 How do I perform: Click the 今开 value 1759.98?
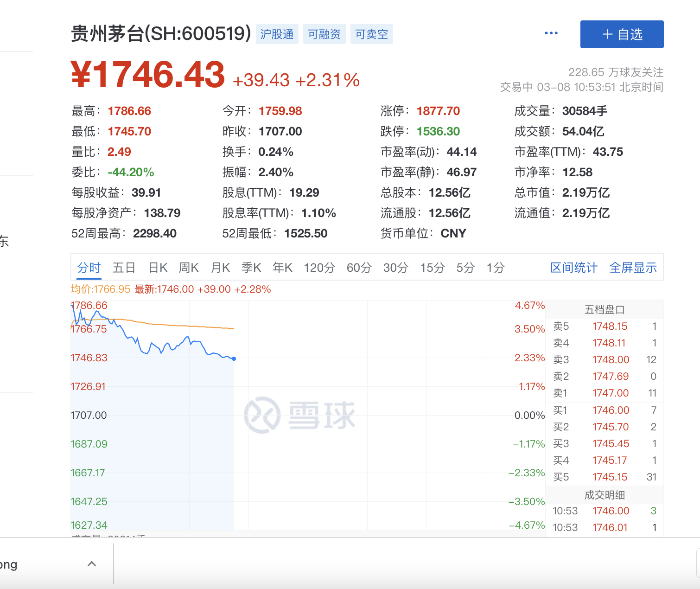pos(280,111)
